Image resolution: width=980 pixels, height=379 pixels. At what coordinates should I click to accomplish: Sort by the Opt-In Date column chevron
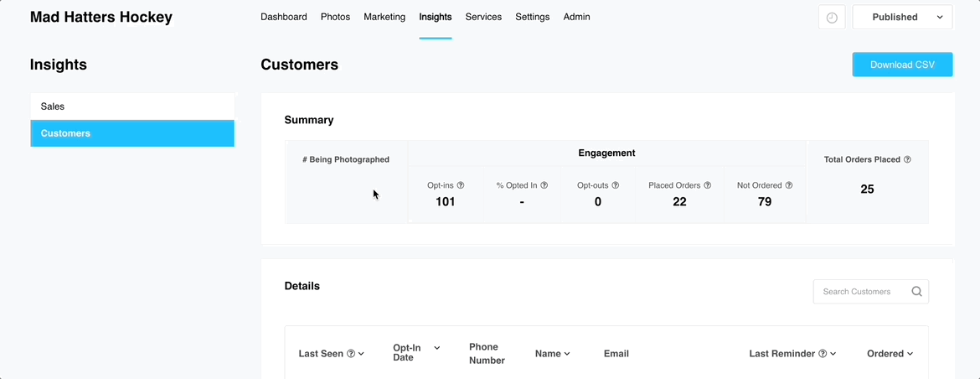pos(437,348)
